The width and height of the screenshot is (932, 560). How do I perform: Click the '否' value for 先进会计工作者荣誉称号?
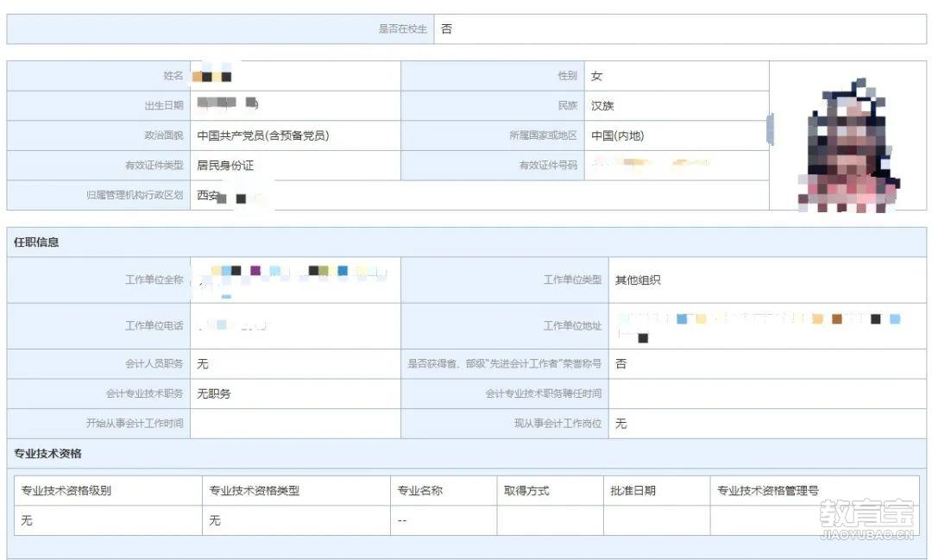[x=620, y=364]
